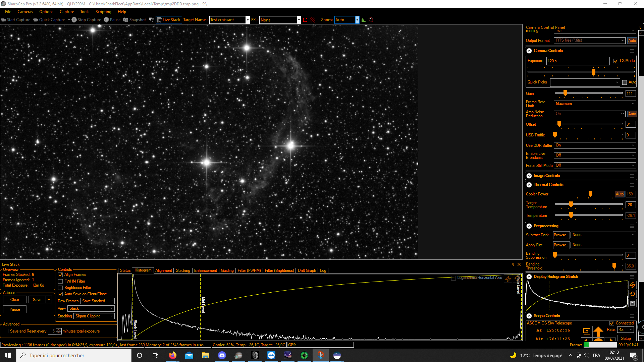Click the spiral search icon in Scope Controls
Screen dimensions: 644x362
[x=587, y=331]
